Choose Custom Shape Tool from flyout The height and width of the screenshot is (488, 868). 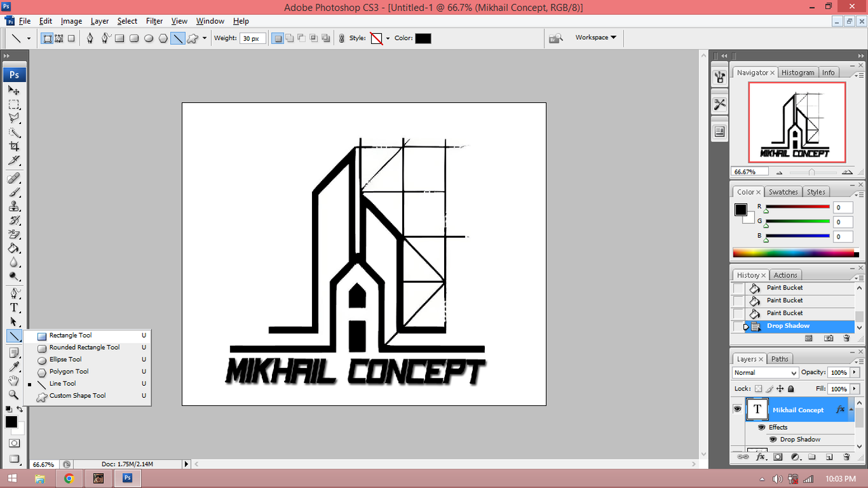[77, 396]
